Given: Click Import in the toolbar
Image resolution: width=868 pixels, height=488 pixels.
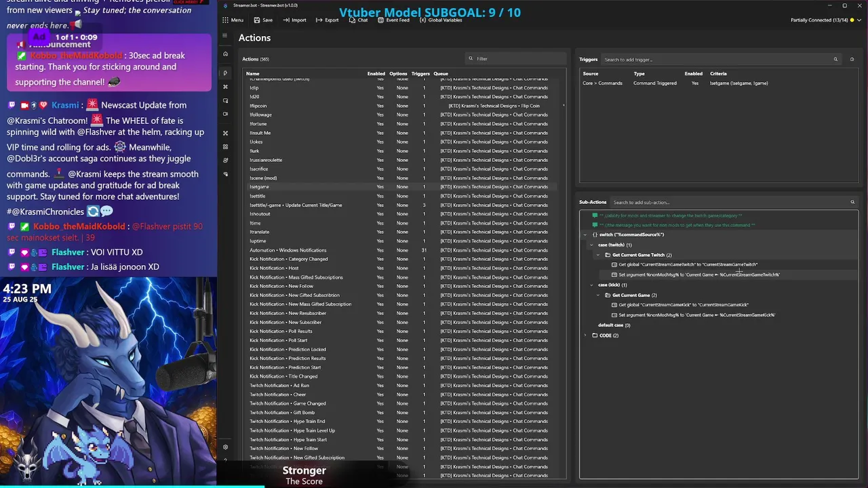Looking at the screenshot, I should click(x=294, y=20).
